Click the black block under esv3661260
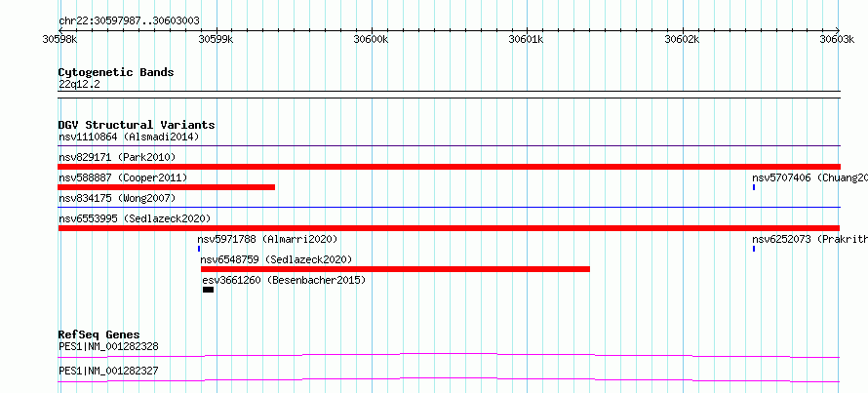Image resolution: width=868 pixels, height=393 pixels. coord(208,290)
